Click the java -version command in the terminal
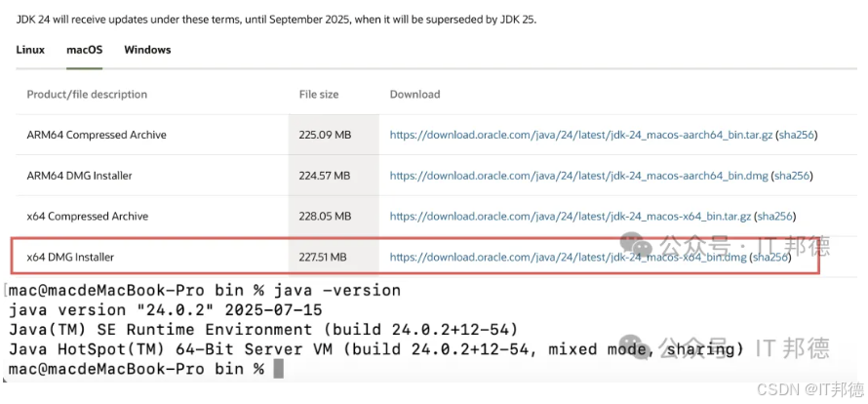The image size is (868, 404). tap(337, 290)
